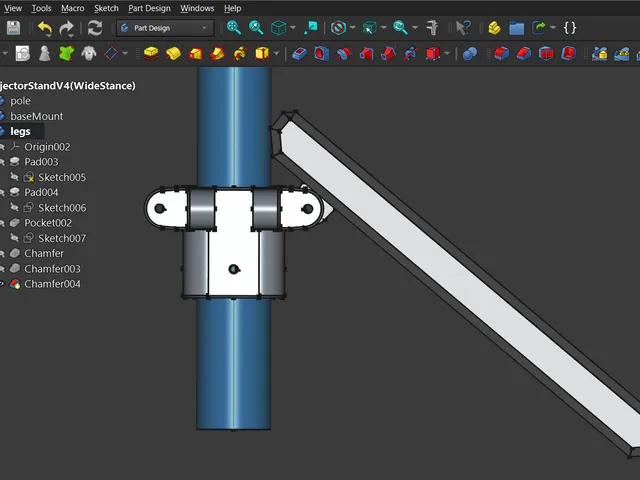Click the sheep clone icon
640x480 pixels.
click(89, 53)
